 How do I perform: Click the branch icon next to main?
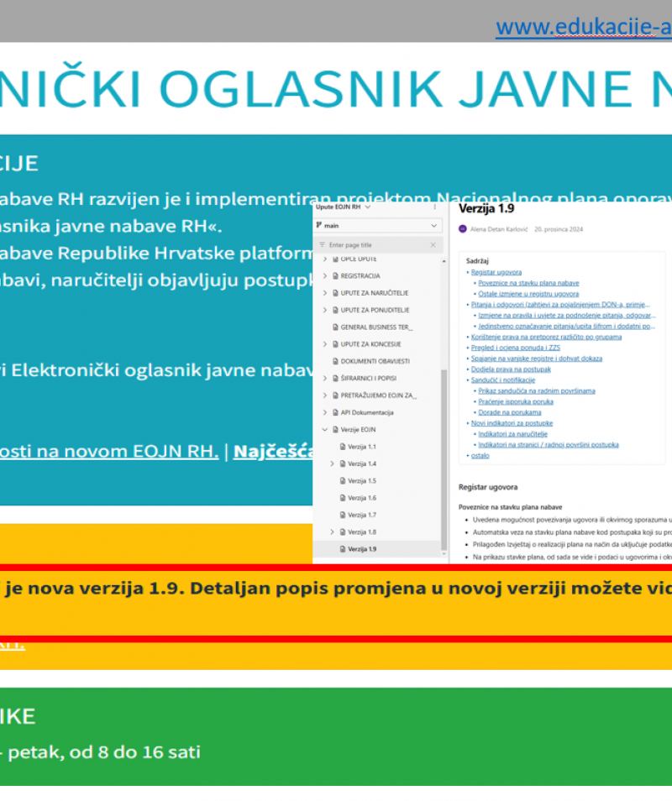319,225
